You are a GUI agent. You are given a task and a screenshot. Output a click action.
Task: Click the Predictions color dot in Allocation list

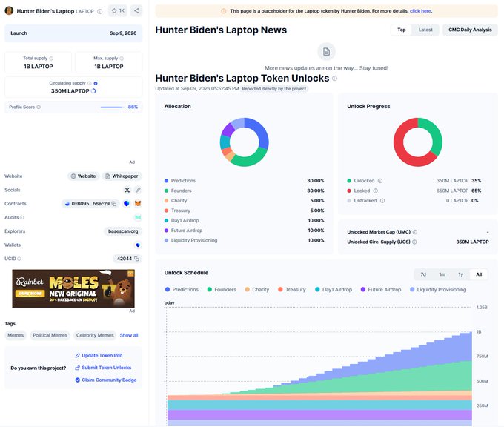pos(166,181)
